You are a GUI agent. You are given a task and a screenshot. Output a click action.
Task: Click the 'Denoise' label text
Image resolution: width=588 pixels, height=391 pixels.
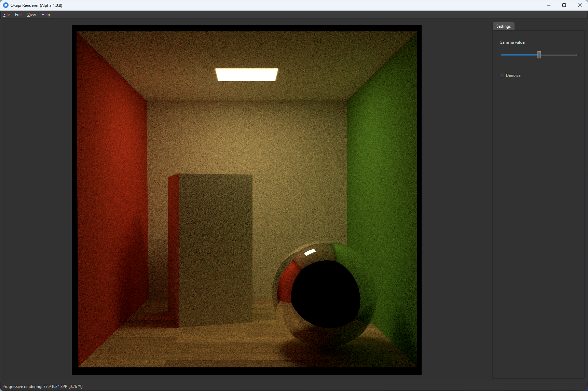pyautogui.click(x=513, y=75)
